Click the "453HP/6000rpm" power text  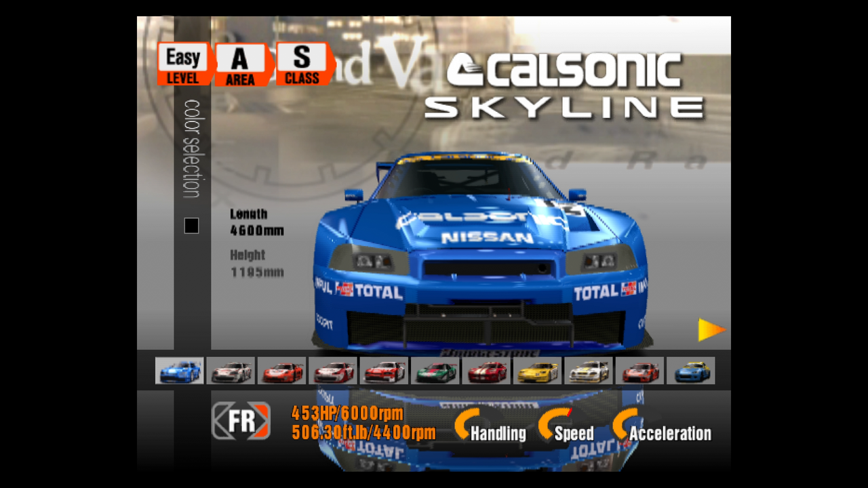point(347,413)
